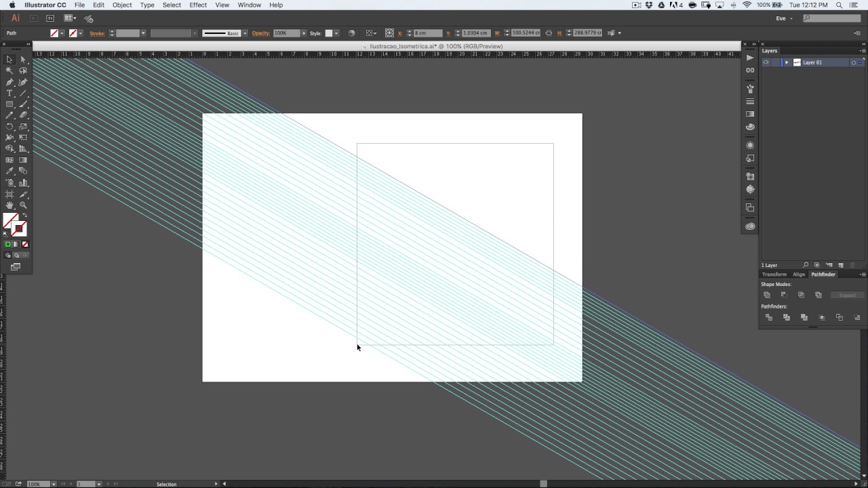Click the Style swatch in control bar
The image size is (868, 488).
(x=329, y=33)
